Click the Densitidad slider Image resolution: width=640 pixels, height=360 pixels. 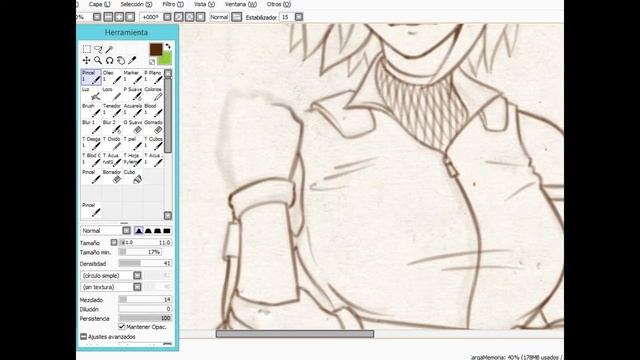point(145,263)
